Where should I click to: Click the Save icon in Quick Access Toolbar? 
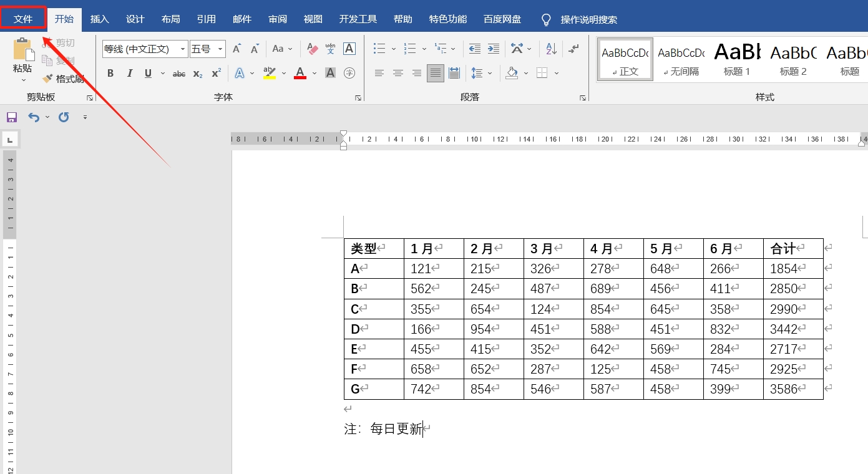click(11, 117)
